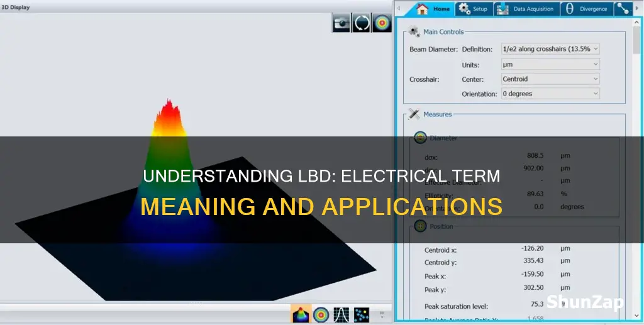
Task: Click the Data Acquisition download icon
Action: tap(502, 9)
